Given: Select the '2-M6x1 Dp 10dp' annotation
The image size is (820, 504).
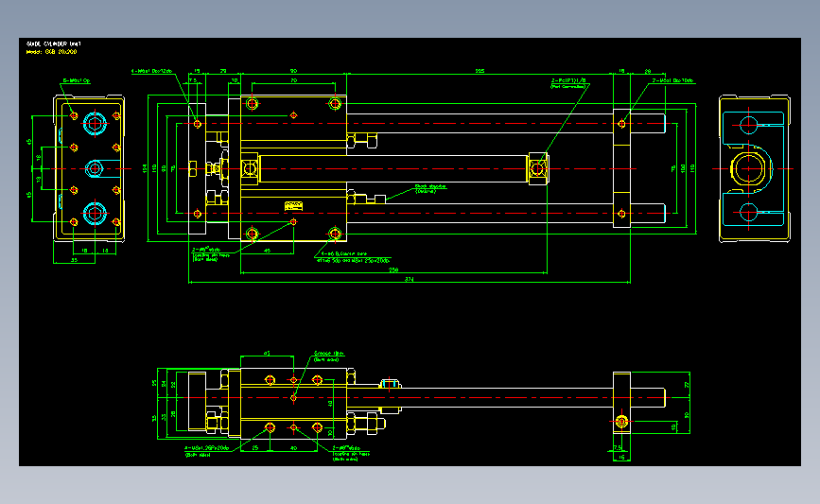Looking at the screenshot, I should coord(672,80).
